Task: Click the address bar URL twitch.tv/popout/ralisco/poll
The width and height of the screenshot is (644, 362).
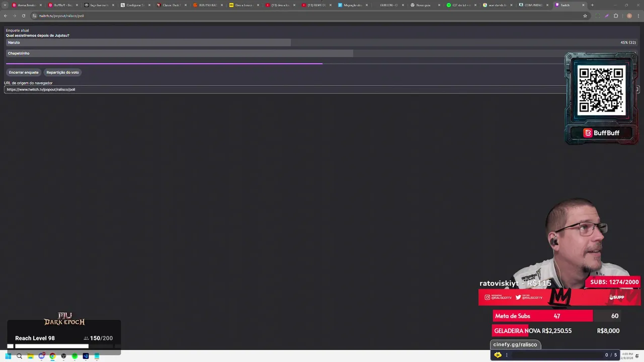Action: [61, 16]
